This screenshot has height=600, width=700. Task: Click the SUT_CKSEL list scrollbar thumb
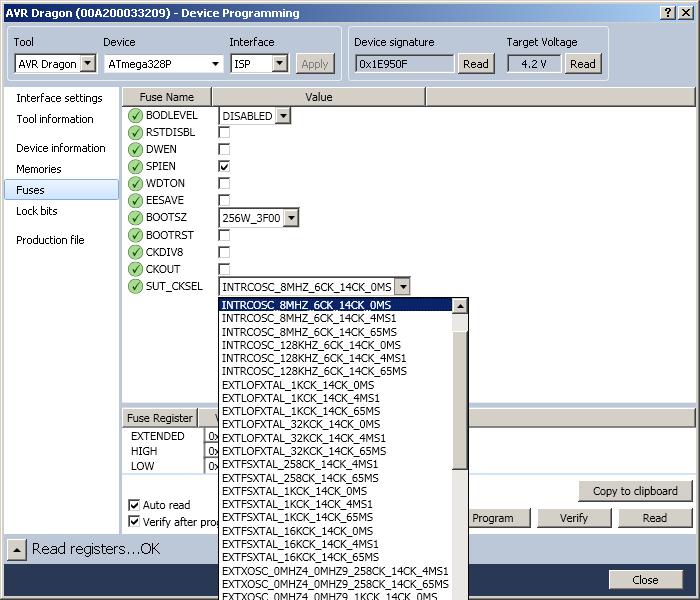(x=459, y=400)
